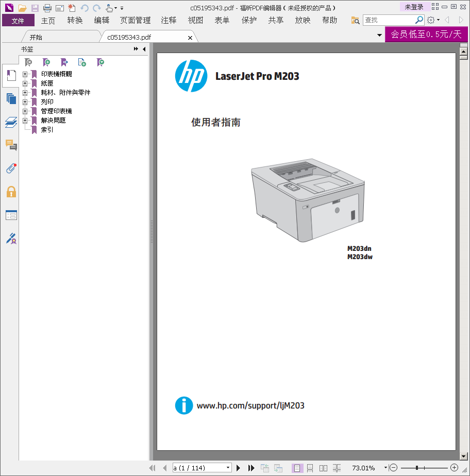The image size is (470, 476).
Task: Select the Hand tool icon
Action: [109, 8]
